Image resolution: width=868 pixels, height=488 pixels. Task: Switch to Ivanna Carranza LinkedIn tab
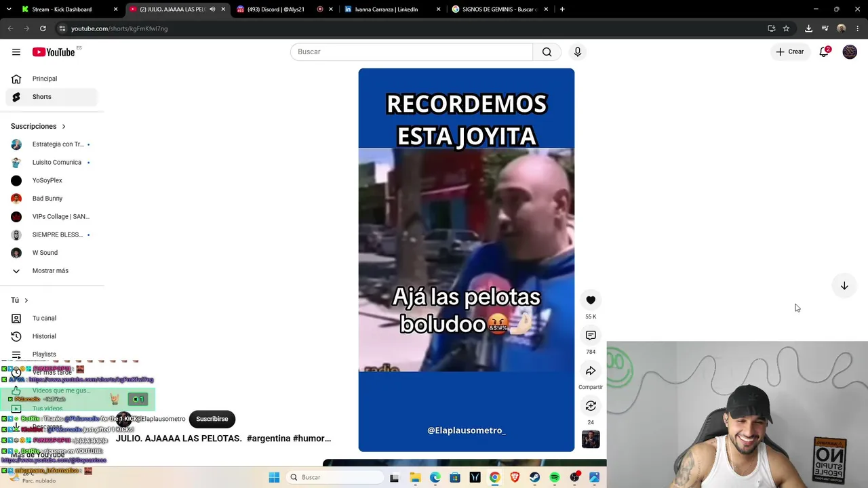392,9
